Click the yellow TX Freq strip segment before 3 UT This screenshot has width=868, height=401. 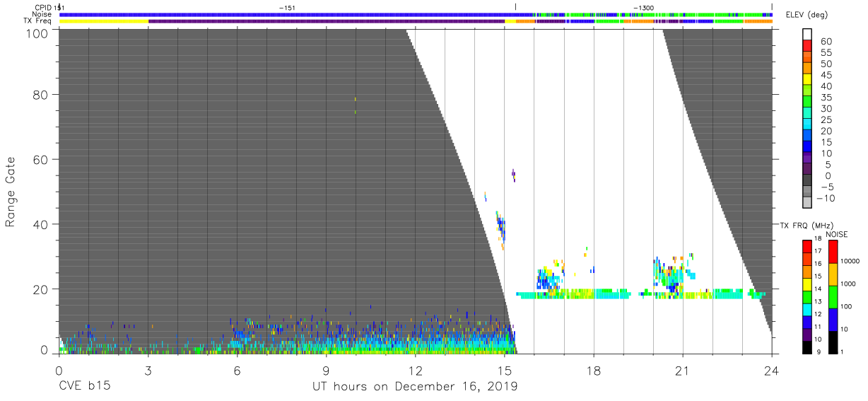104,21
